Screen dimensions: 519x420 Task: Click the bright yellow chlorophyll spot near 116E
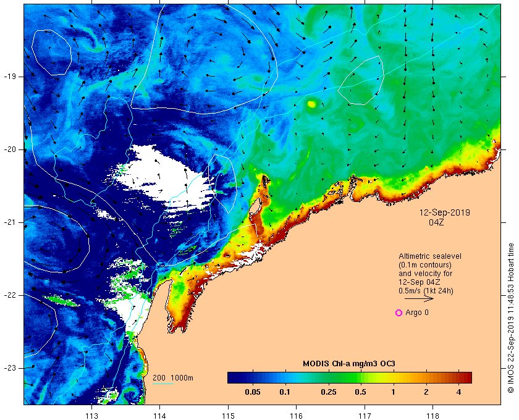(311, 104)
